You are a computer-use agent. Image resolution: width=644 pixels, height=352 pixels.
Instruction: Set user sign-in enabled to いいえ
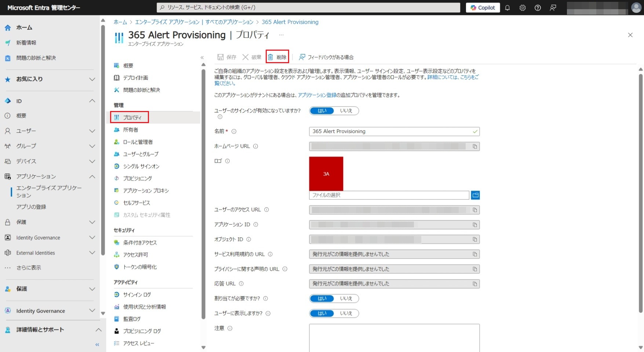point(346,111)
